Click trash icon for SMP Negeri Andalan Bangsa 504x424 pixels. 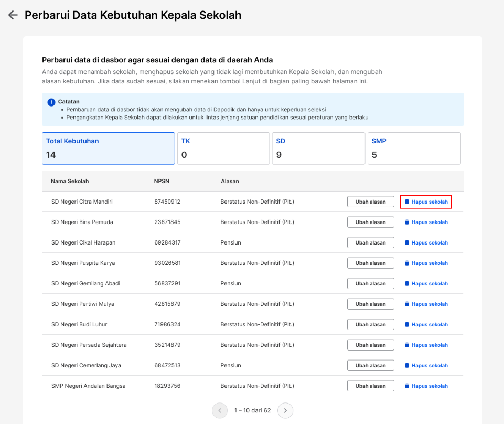(406, 386)
